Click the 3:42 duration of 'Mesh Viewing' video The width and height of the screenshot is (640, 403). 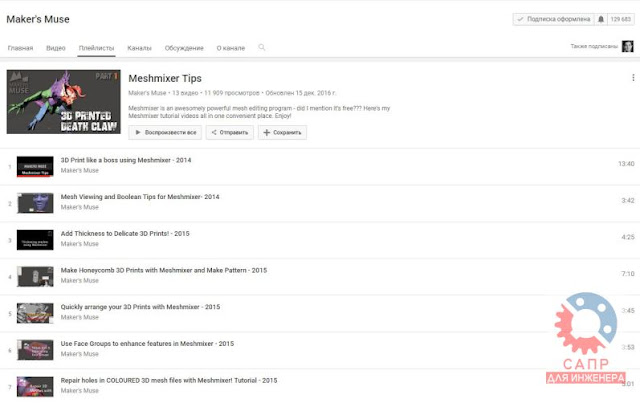(x=628, y=200)
